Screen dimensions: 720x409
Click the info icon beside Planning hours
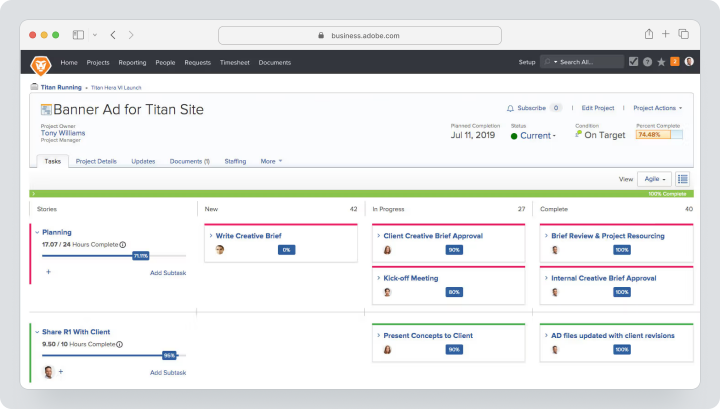click(x=123, y=245)
